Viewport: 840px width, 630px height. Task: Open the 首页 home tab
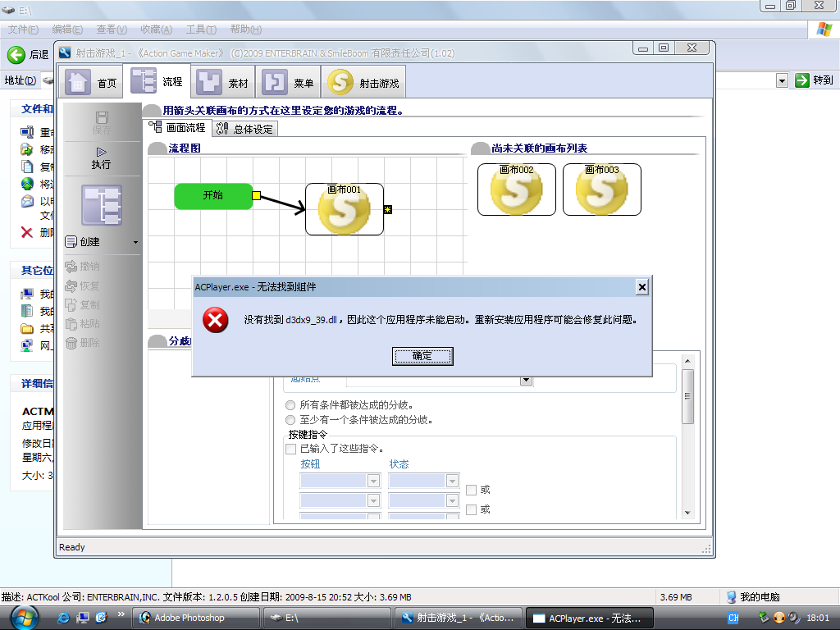point(90,82)
